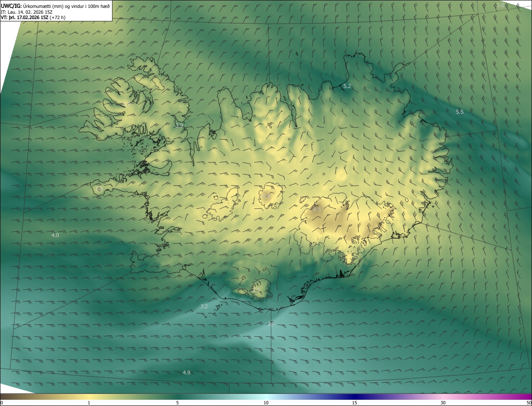Click the 5.5 value off the northeast coast
Image resolution: width=532 pixels, height=406 pixels.
point(460,112)
